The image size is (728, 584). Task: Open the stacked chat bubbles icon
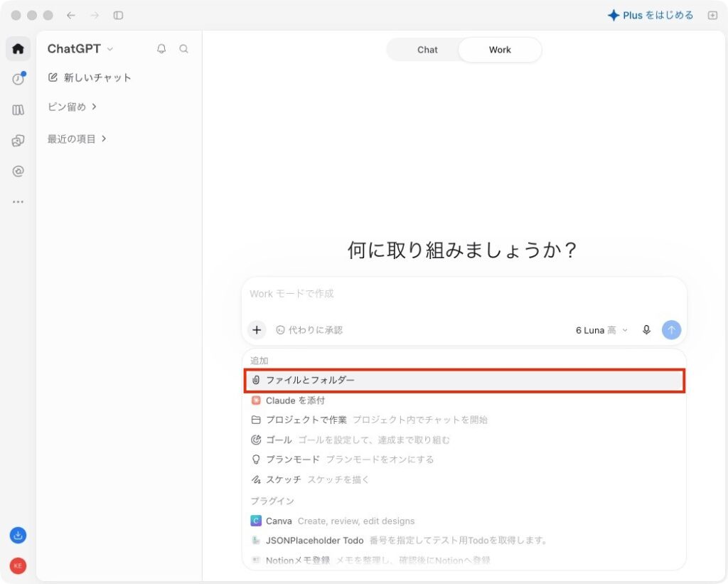coord(18,140)
